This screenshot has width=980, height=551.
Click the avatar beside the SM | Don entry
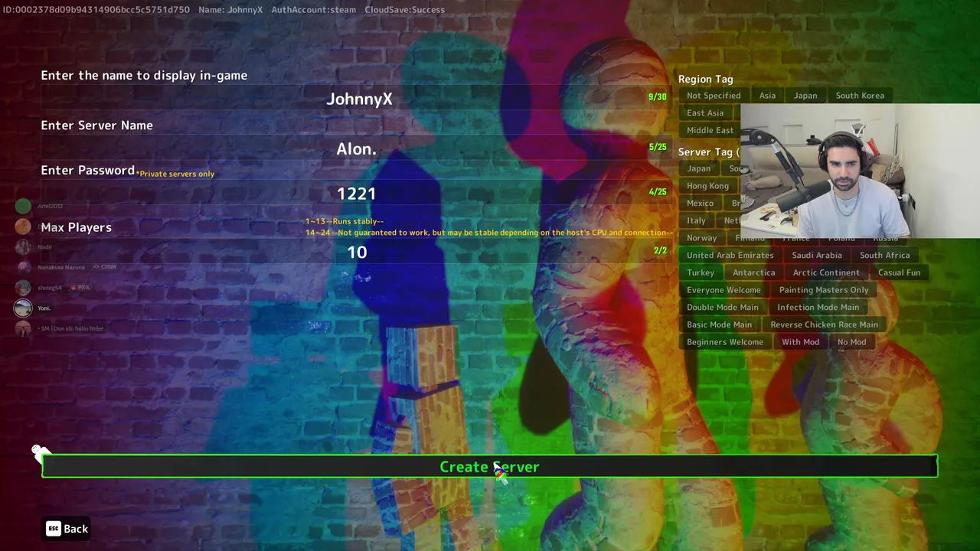point(23,328)
